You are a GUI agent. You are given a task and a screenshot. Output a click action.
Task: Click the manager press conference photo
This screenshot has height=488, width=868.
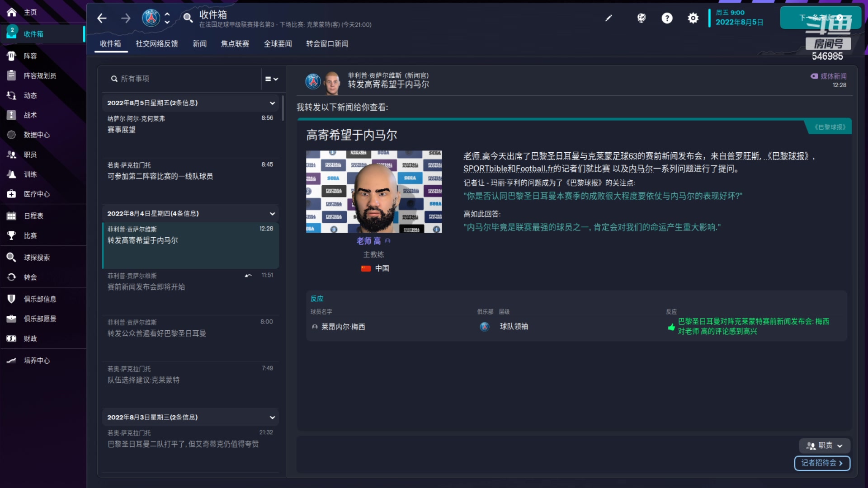click(374, 192)
